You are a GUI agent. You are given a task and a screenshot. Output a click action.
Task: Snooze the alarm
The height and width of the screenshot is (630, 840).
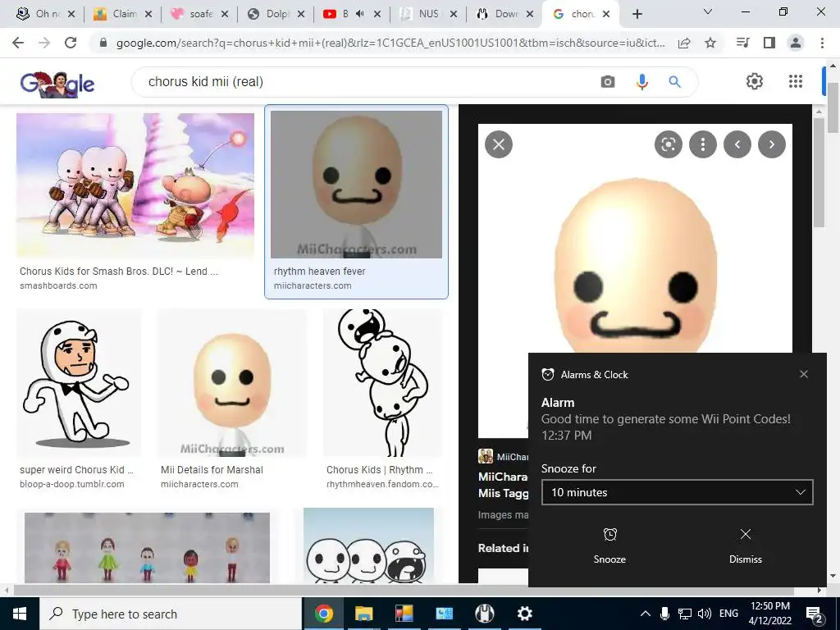coord(609,546)
